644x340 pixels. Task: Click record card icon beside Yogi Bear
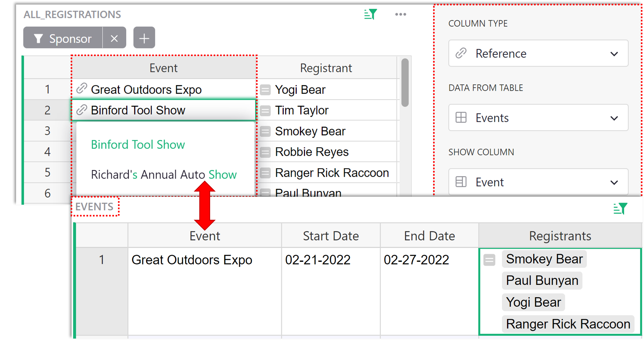[265, 90]
